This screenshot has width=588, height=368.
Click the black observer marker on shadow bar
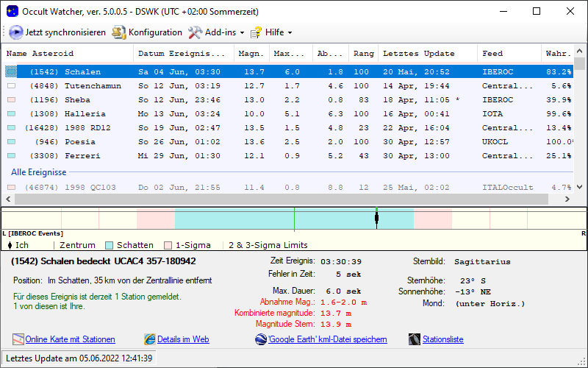pos(376,218)
